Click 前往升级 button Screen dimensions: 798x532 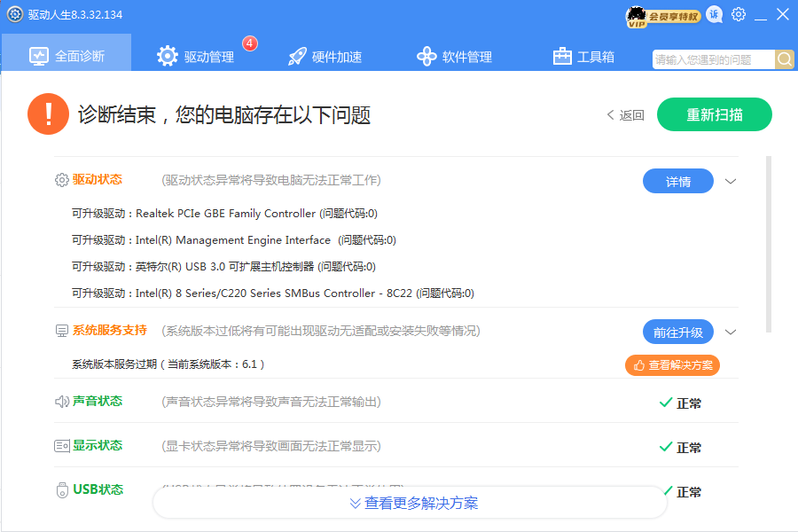tap(678, 332)
